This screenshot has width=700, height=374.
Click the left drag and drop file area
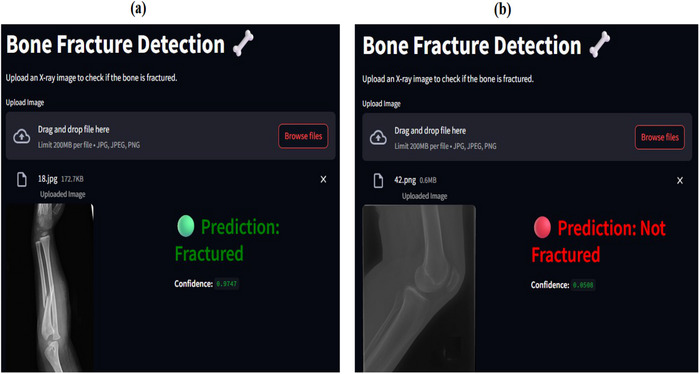coord(171,136)
